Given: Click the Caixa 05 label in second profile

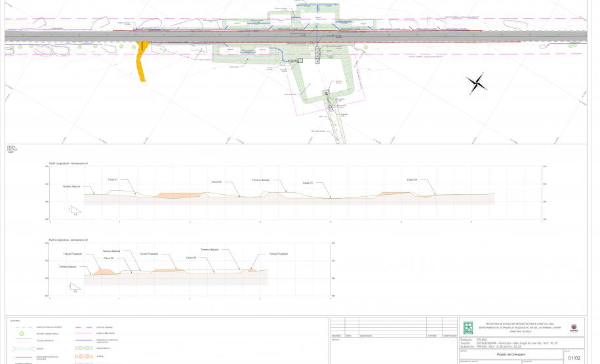Looking at the screenshot, I should pyautogui.click(x=109, y=258).
